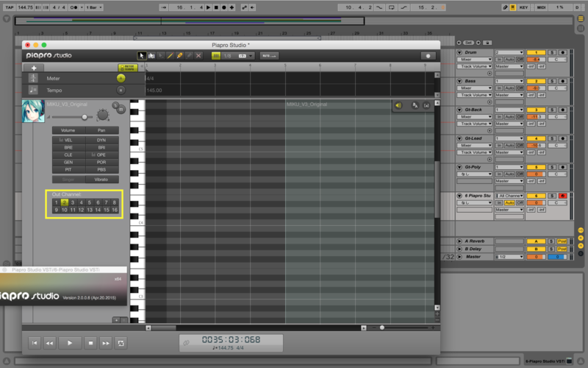
Task: Toggle the yellow quantize grid button
Action: click(216, 56)
